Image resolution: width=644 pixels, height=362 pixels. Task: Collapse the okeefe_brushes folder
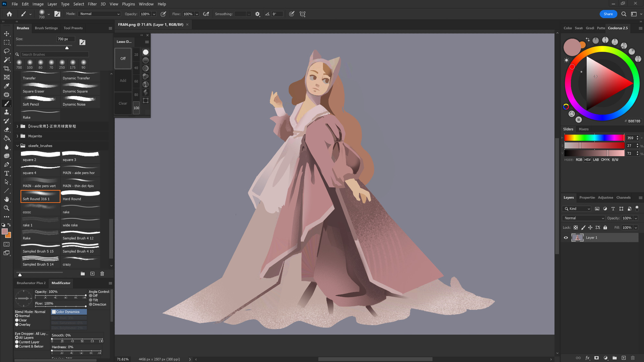point(17,146)
